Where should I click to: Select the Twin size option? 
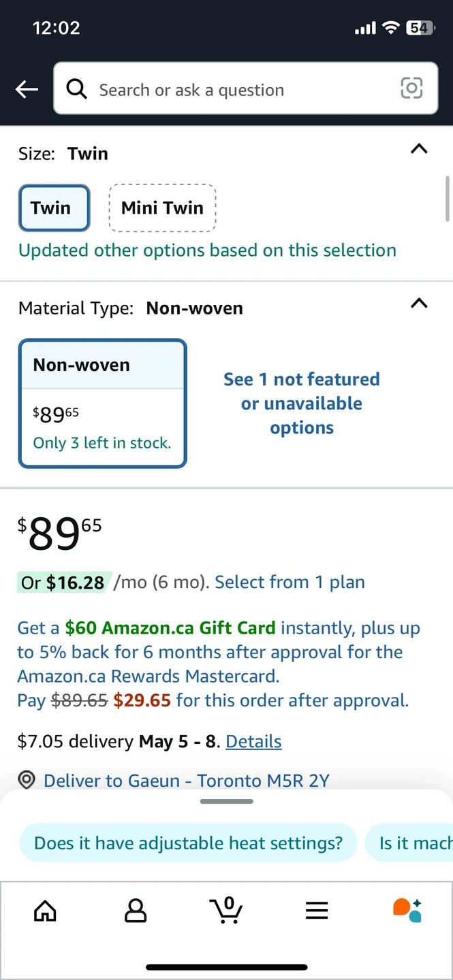[x=54, y=208]
